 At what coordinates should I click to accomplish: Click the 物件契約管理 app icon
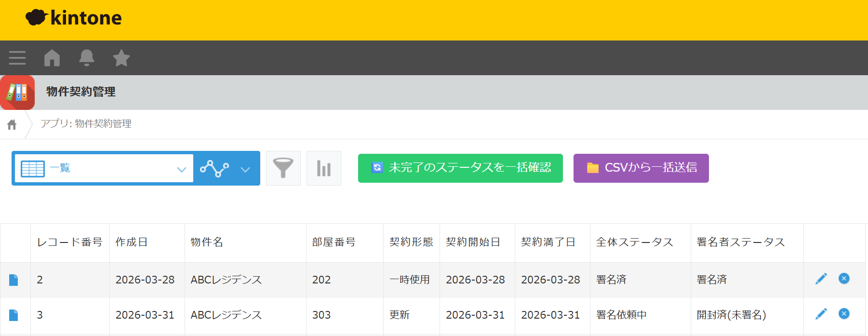[x=17, y=93]
